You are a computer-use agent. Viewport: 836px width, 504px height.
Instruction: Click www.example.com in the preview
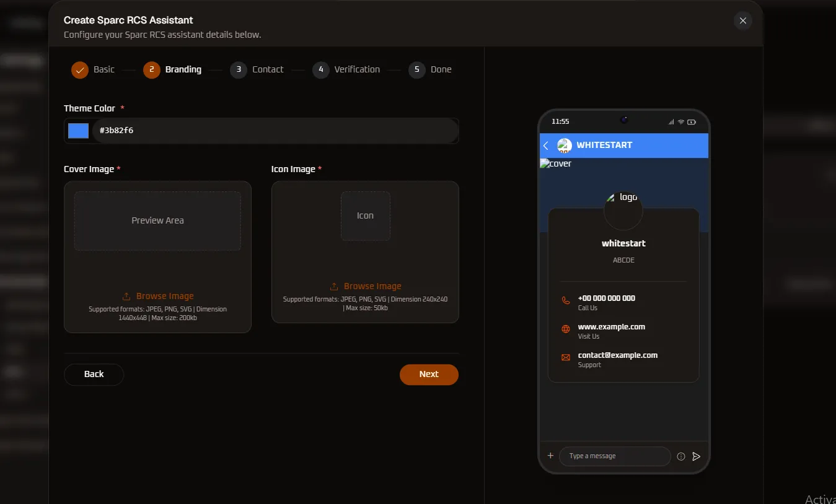tap(612, 326)
